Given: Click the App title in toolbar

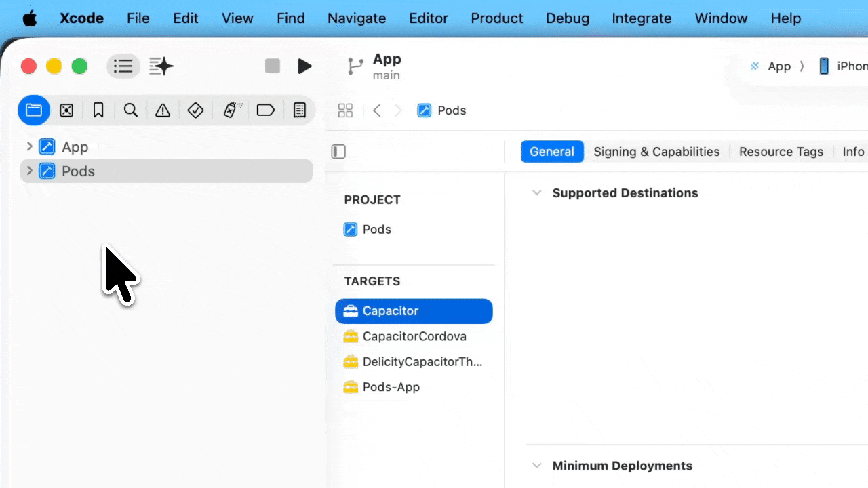Looking at the screenshot, I should (387, 59).
